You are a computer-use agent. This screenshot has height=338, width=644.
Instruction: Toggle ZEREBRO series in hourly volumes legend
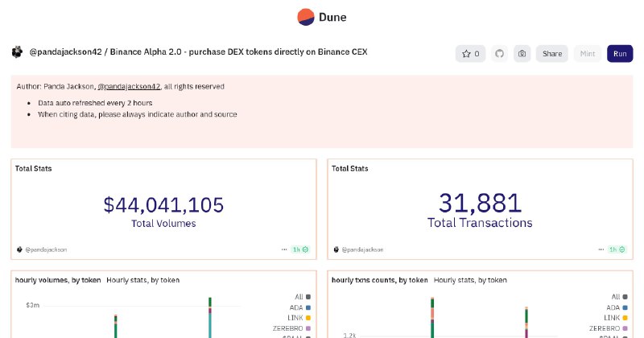coord(291,328)
